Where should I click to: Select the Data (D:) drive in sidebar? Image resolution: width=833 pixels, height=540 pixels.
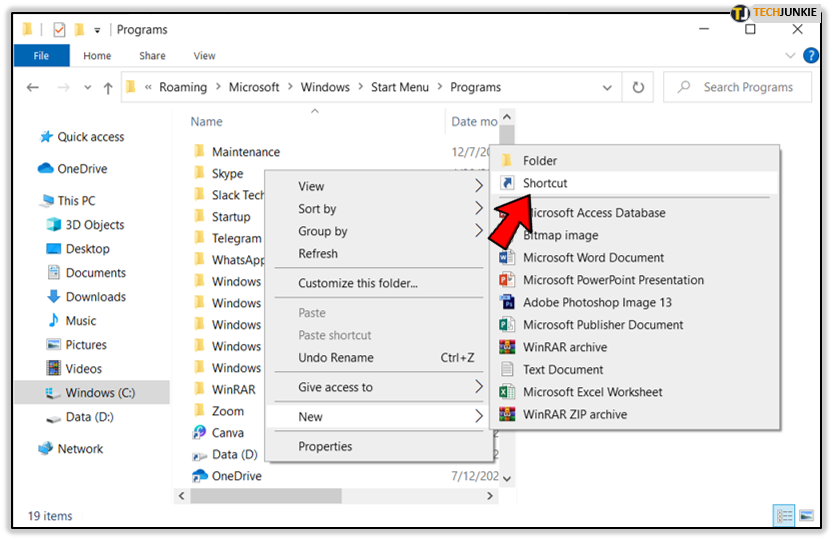[80, 417]
